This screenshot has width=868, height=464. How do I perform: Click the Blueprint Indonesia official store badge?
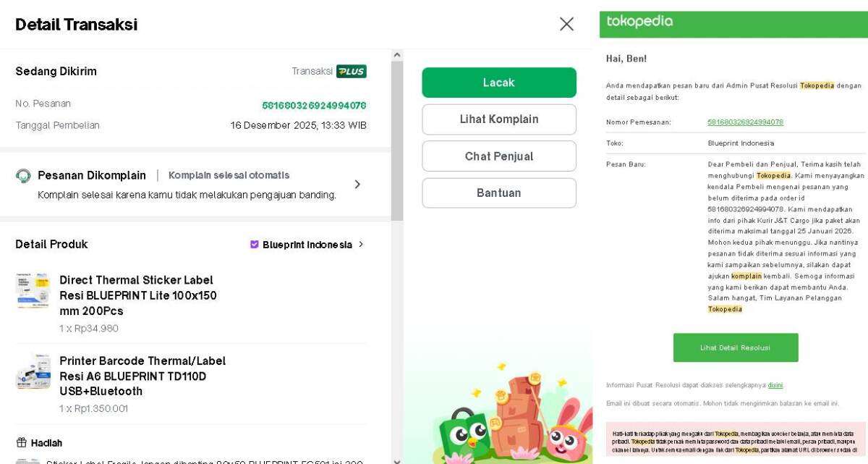(255, 245)
